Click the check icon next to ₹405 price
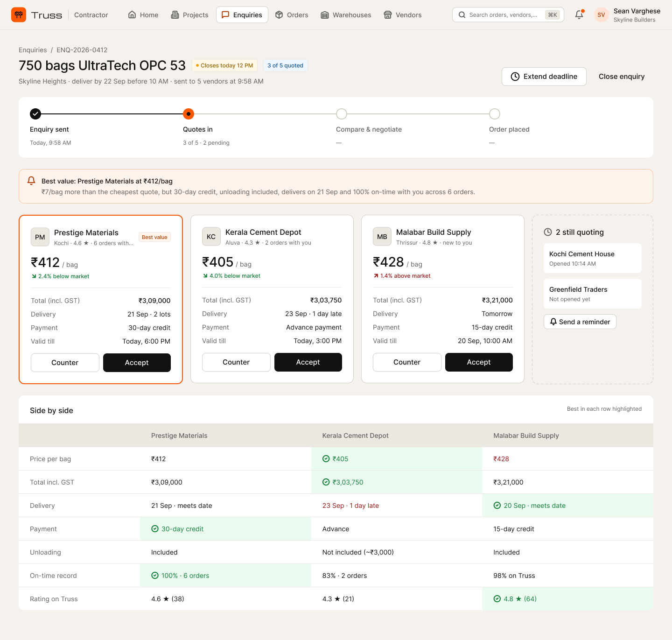This screenshot has height=640, width=672. [326, 459]
